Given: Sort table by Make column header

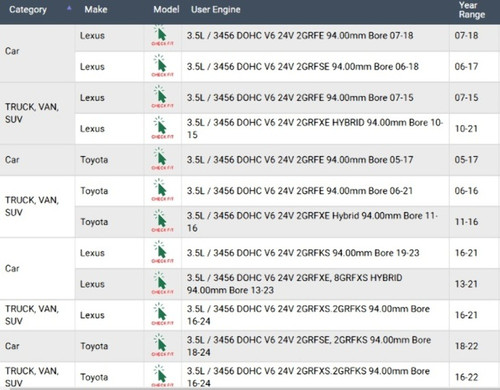Looking at the screenshot, I should (x=96, y=9).
